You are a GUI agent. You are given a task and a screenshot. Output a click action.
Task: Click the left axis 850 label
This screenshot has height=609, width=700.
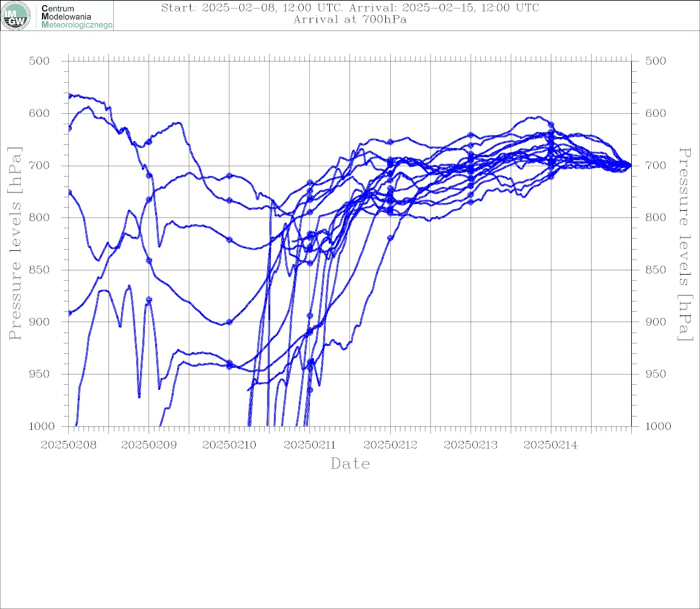40,270
